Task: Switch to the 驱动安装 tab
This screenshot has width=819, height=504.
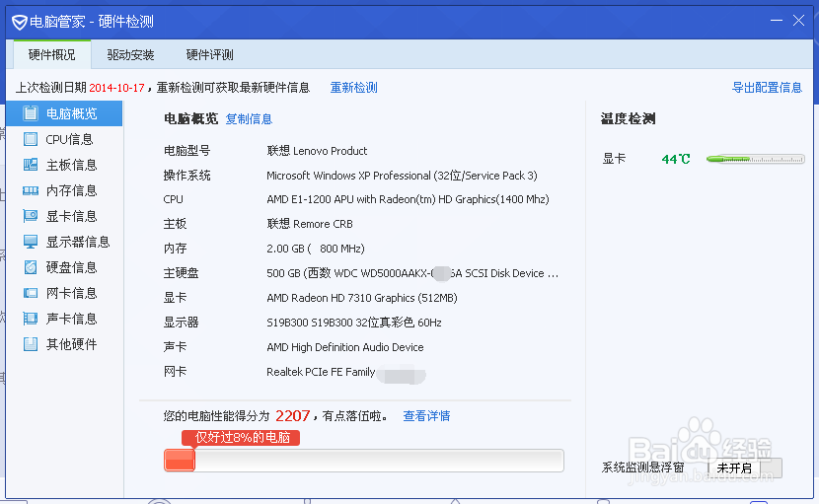Action: coord(130,55)
